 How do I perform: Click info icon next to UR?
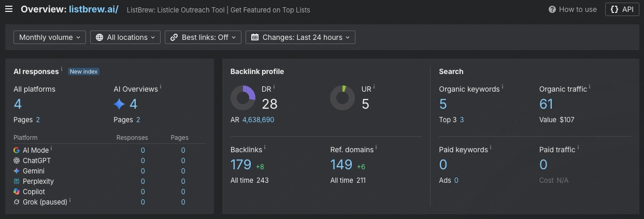(374, 87)
